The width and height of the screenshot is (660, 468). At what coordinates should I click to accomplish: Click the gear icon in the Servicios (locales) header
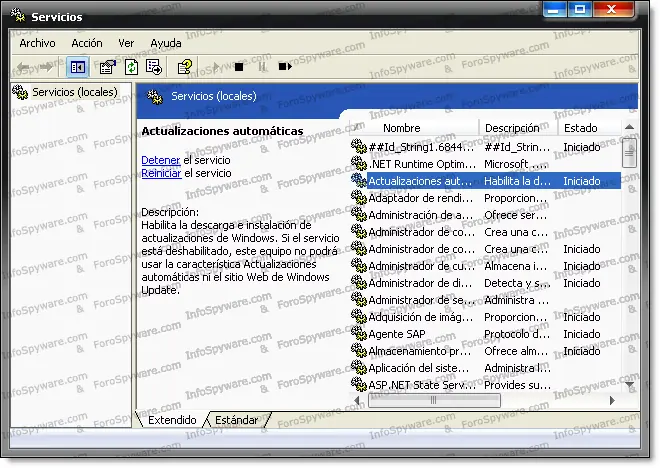point(154,97)
